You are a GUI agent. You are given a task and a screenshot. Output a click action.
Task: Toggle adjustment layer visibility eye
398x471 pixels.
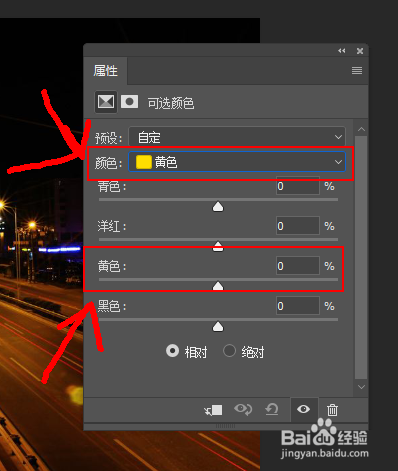pyautogui.click(x=303, y=409)
